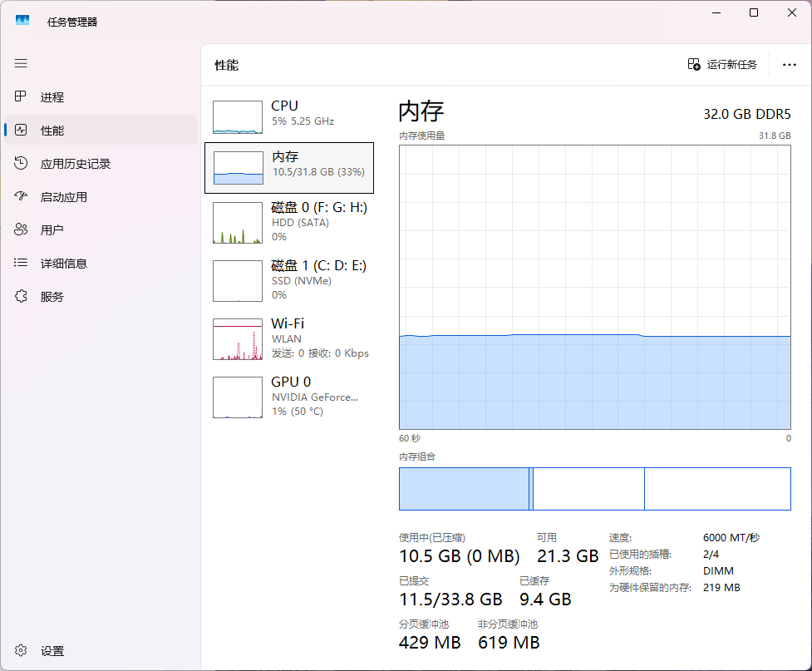Select the 内存 memory mini graph
812x671 pixels.
point(239,168)
